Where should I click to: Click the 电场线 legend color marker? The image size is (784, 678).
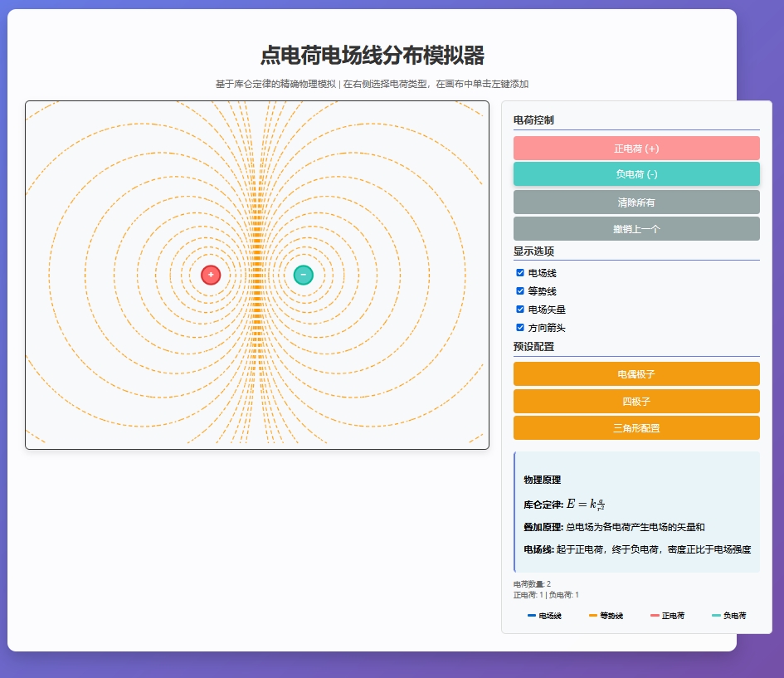point(532,616)
